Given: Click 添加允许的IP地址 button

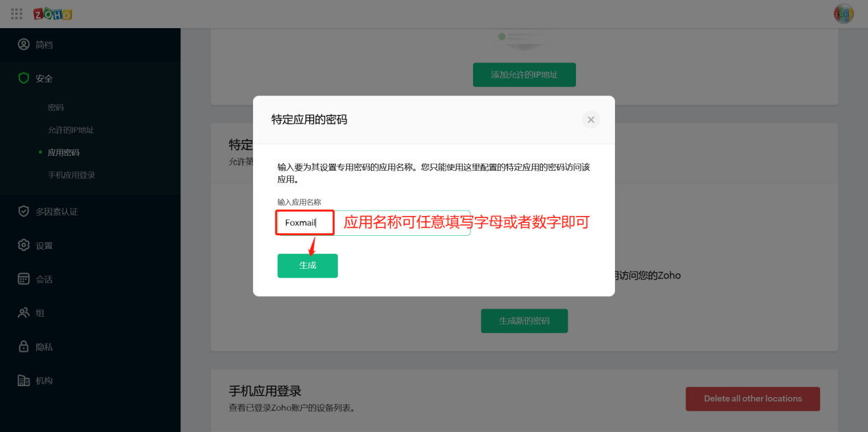Looking at the screenshot, I should [525, 75].
